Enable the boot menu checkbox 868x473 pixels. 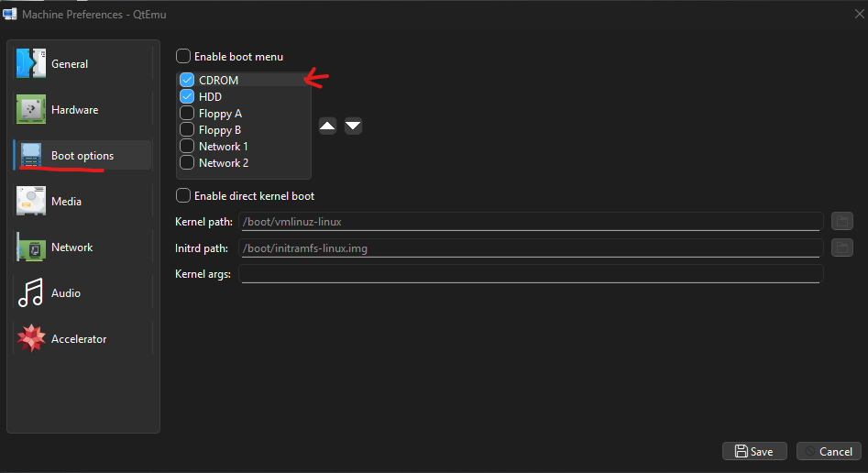[x=183, y=56]
